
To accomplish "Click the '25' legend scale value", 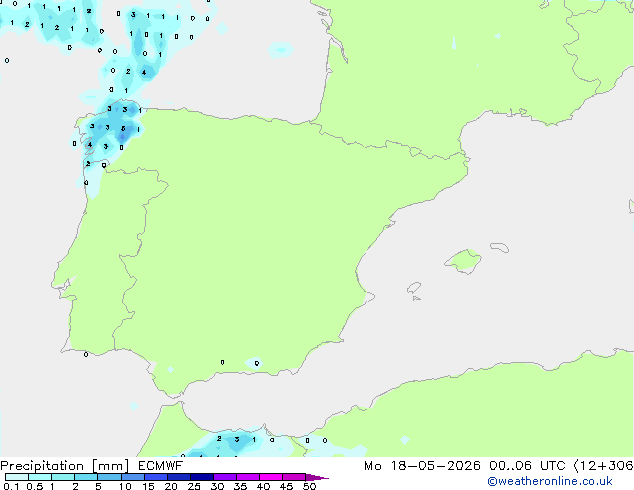I will point(194,486).
